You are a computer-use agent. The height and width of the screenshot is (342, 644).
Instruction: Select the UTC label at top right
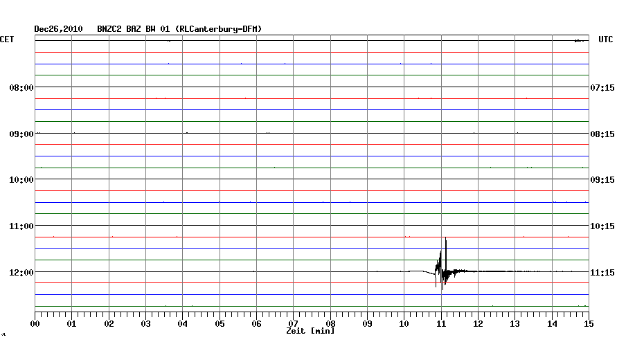click(x=605, y=39)
